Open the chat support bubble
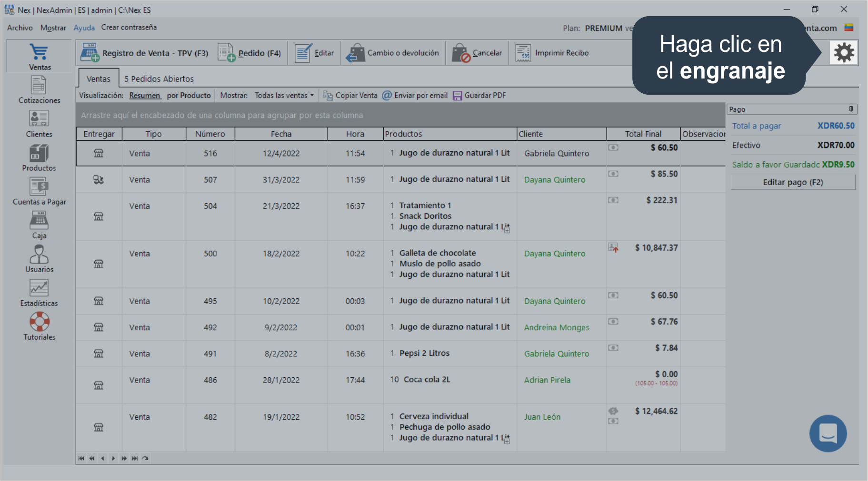Image resolution: width=868 pixels, height=481 pixels. [828, 433]
